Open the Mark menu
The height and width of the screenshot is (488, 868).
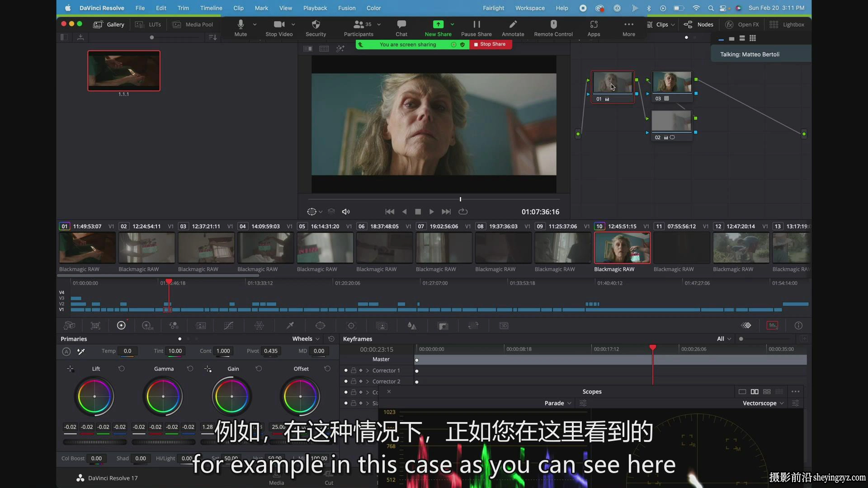(261, 8)
